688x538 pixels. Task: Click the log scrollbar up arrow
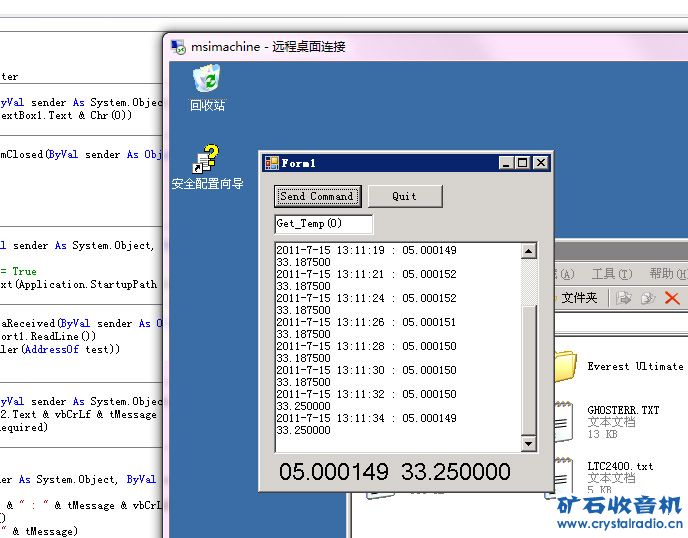point(529,251)
